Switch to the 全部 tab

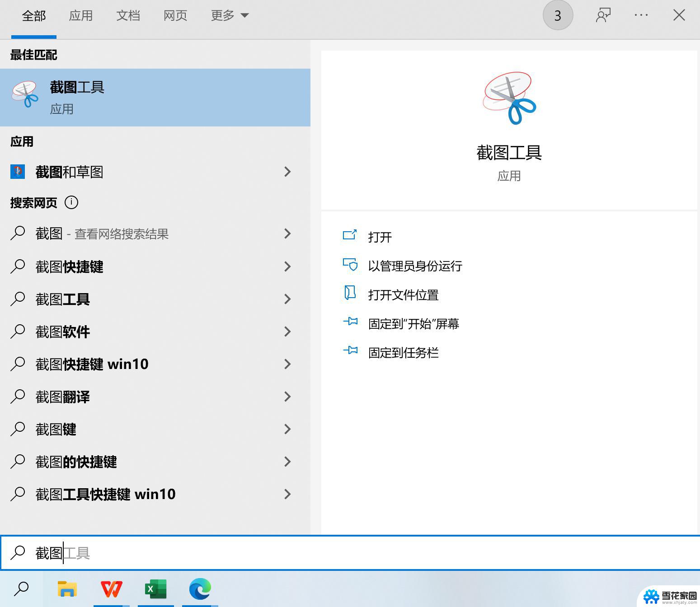(34, 16)
